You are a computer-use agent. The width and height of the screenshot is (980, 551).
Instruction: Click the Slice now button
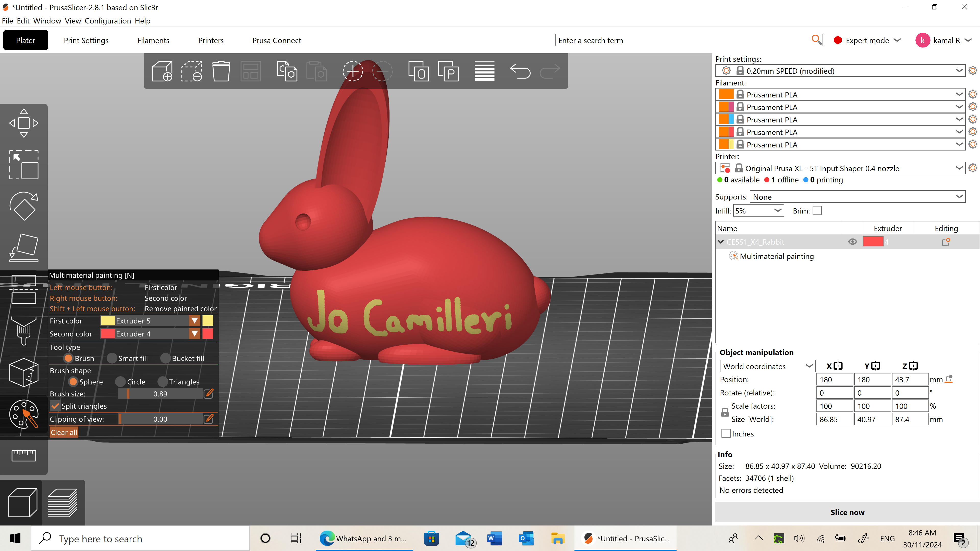(x=847, y=512)
